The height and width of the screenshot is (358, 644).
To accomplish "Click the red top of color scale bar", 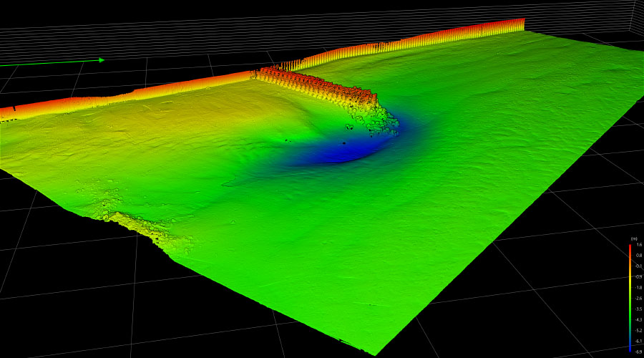I will [x=630, y=246].
